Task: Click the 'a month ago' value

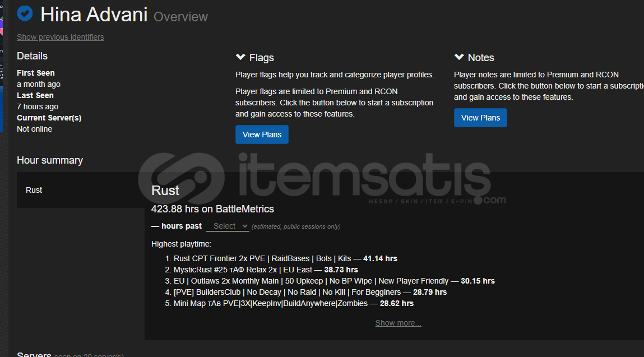Action: point(39,84)
